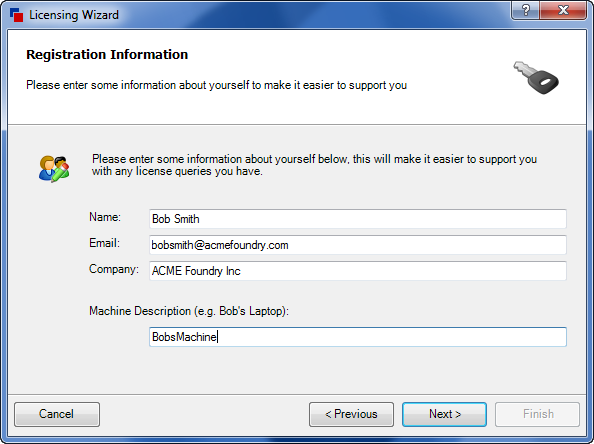This screenshot has height=444, width=594.
Task: Select the Email input field
Action: click(358, 245)
